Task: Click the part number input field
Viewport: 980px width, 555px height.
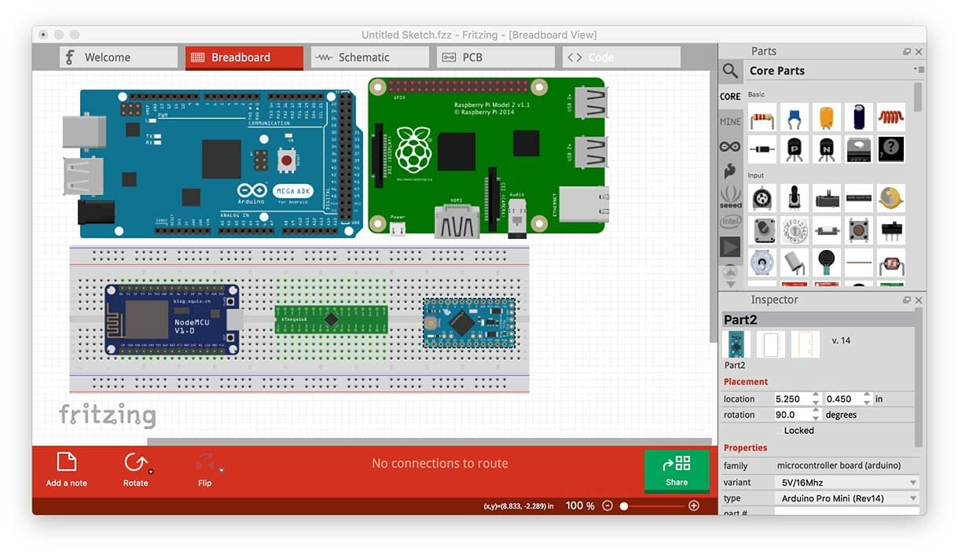Action: point(847,512)
